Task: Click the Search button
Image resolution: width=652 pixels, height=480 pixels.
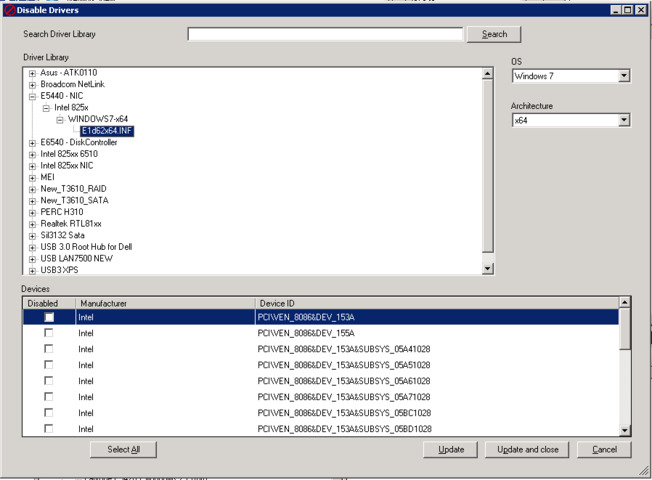Action: tap(494, 34)
